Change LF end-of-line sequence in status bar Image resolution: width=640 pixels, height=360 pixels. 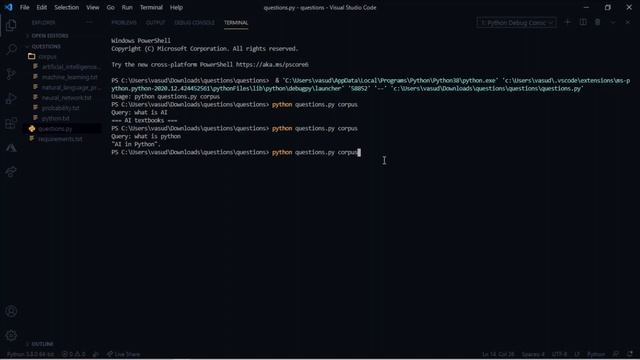(577, 354)
